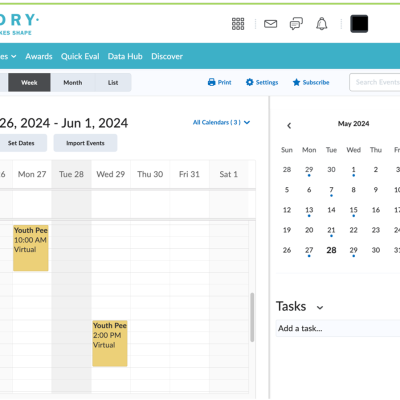400x400 pixels.
Task: Switch to Month view
Action: pyautogui.click(x=73, y=83)
